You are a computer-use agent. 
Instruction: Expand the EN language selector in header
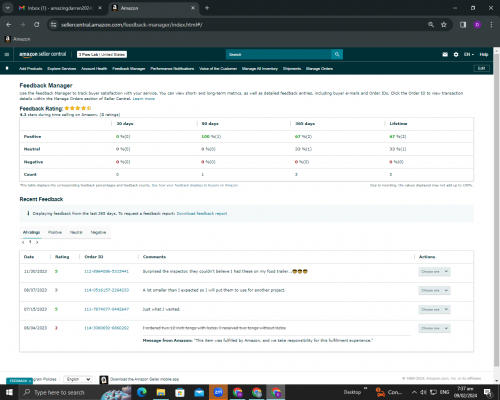pyautogui.click(x=469, y=54)
